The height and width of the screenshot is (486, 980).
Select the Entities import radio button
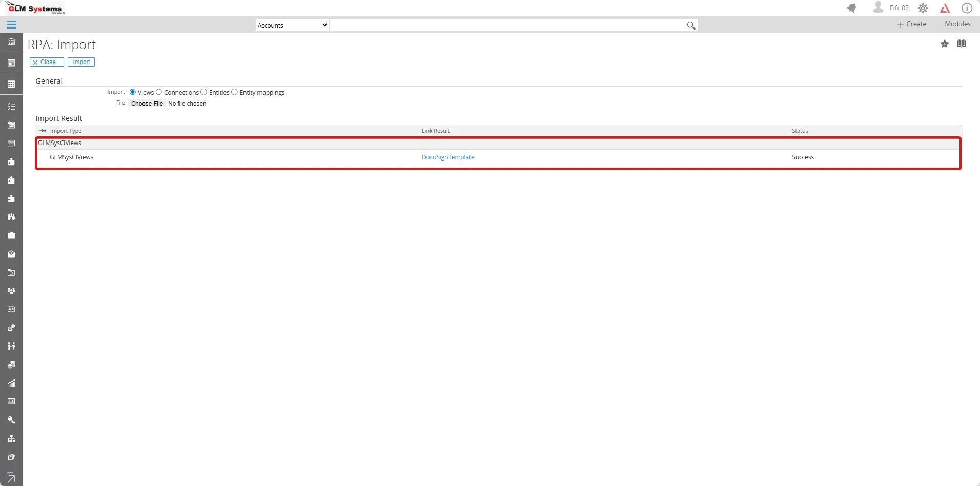[204, 92]
